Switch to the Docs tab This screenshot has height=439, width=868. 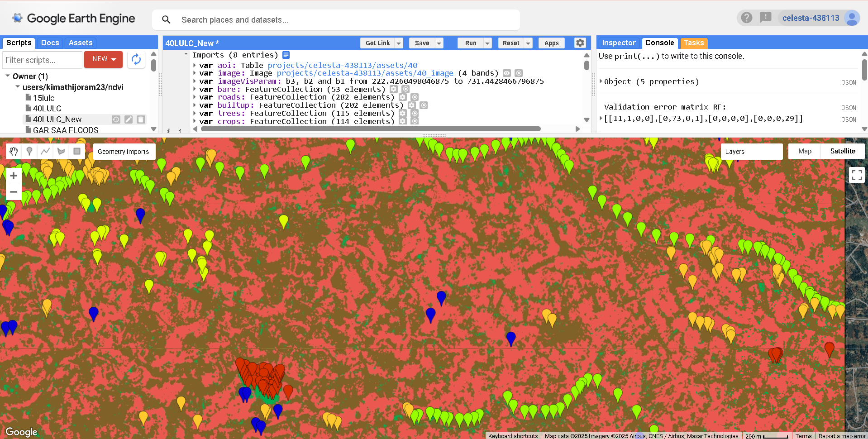coord(50,43)
